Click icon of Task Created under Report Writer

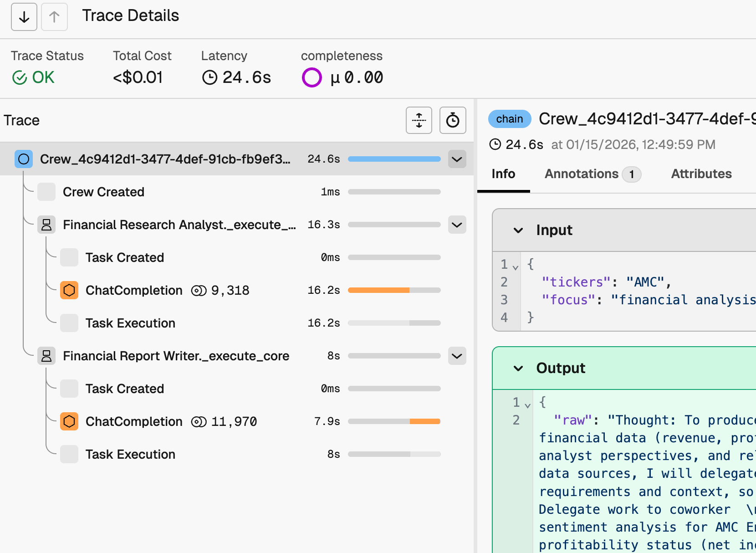click(69, 389)
